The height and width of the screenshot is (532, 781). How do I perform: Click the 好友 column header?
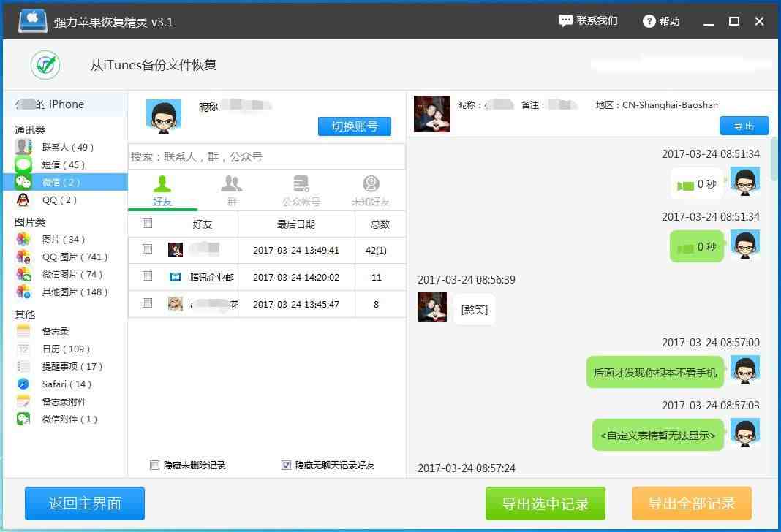pyautogui.click(x=203, y=224)
